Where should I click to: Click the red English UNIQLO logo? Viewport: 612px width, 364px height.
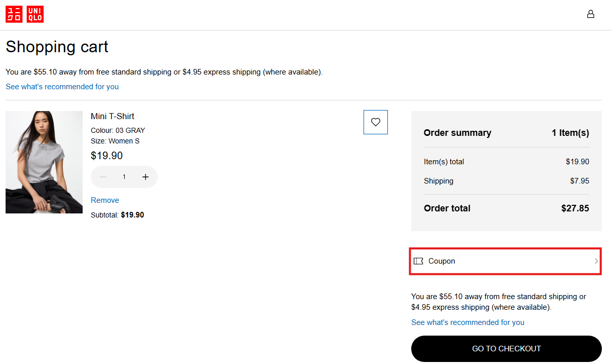pyautogui.click(x=35, y=14)
